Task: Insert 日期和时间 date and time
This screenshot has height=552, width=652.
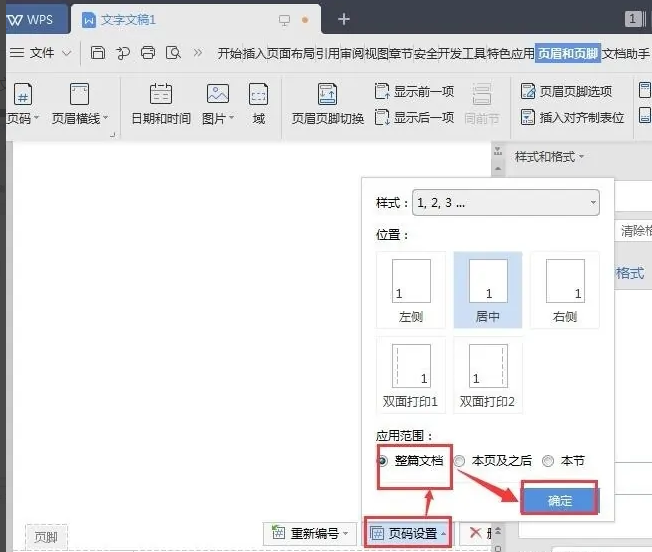Action: (161, 104)
